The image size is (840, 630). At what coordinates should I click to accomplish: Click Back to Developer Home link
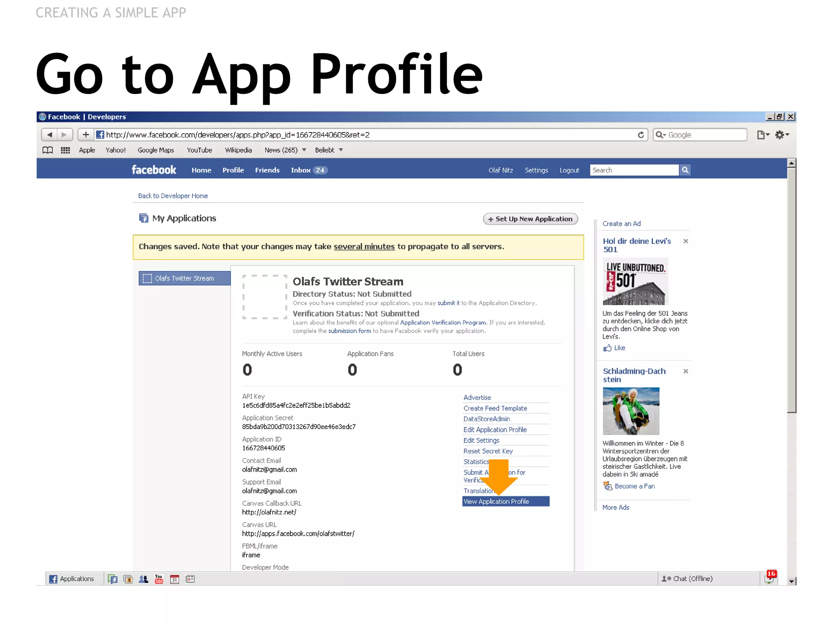[x=173, y=196]
